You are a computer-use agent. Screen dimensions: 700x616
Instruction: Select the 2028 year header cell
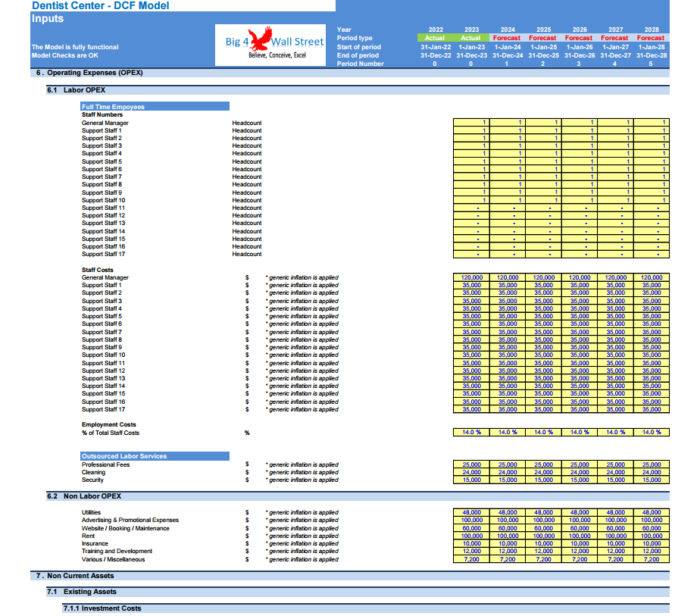coord(652,30)
